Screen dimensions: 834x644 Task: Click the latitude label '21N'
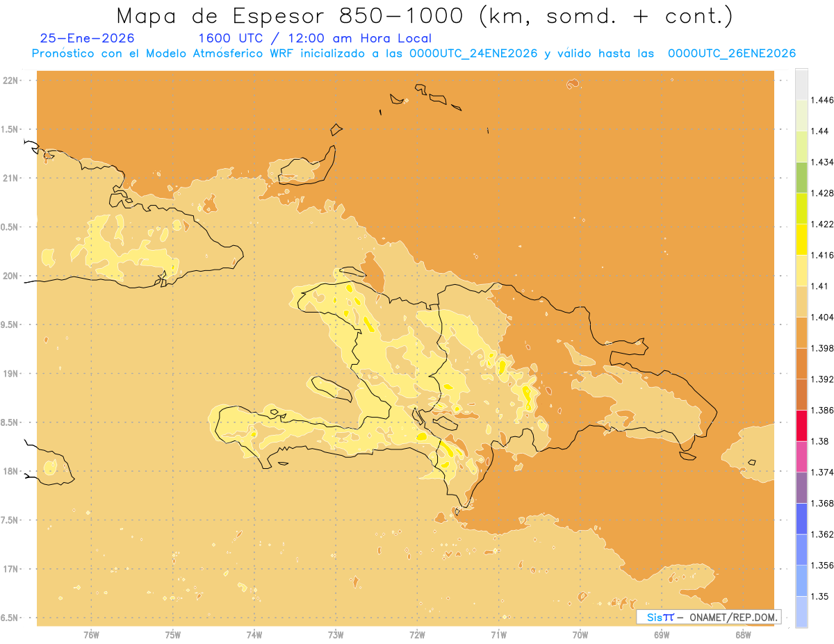(x=10, y=178)
